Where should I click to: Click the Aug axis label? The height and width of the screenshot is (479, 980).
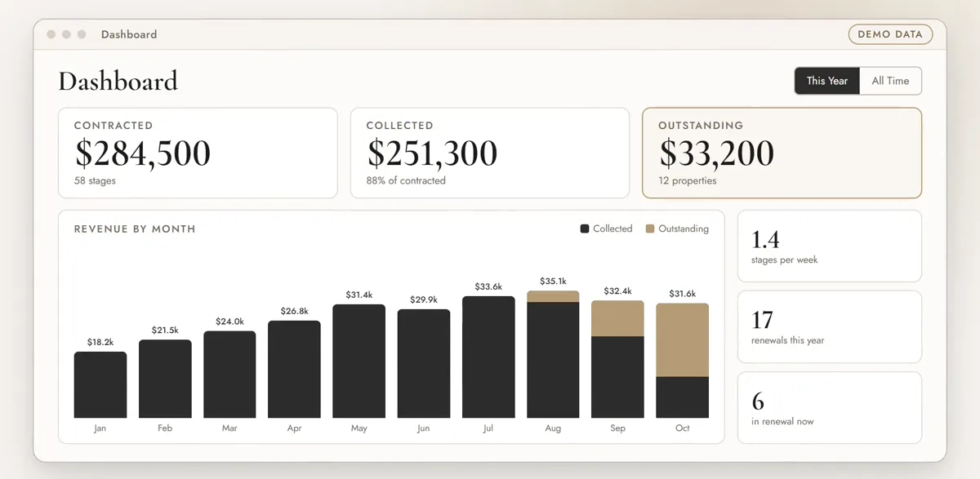(x=553, y=428)
